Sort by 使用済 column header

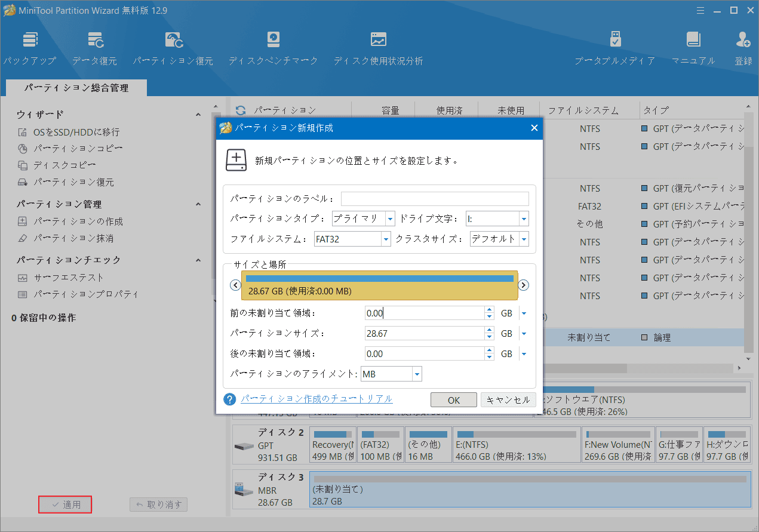(447, 110)
